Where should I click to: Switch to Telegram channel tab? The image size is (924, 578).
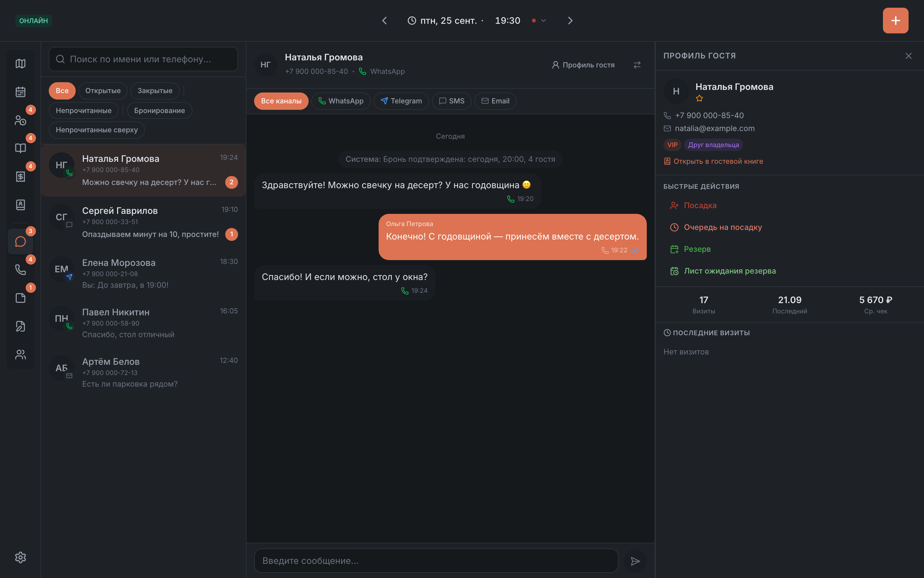coord(401,101)
